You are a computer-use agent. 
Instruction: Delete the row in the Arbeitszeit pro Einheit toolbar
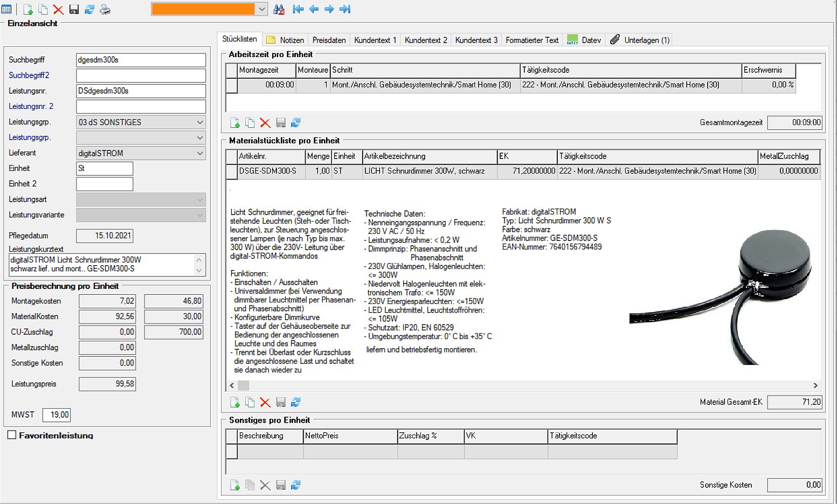(265, 123)
